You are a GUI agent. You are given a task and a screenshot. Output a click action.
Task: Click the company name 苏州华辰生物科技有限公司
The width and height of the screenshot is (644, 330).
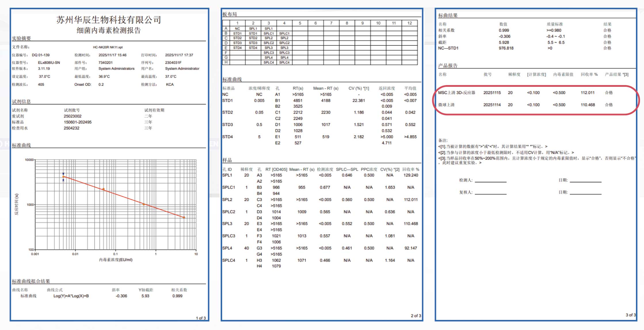[108, 20]
